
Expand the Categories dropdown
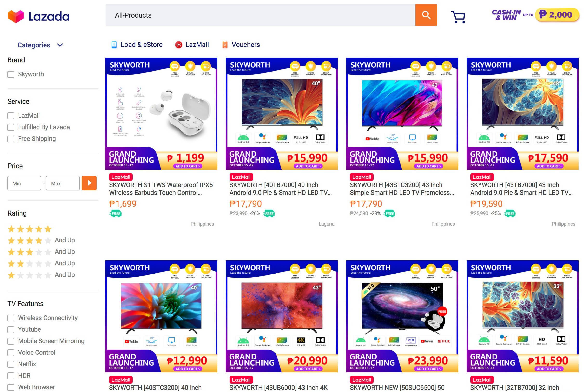point(40,45)
